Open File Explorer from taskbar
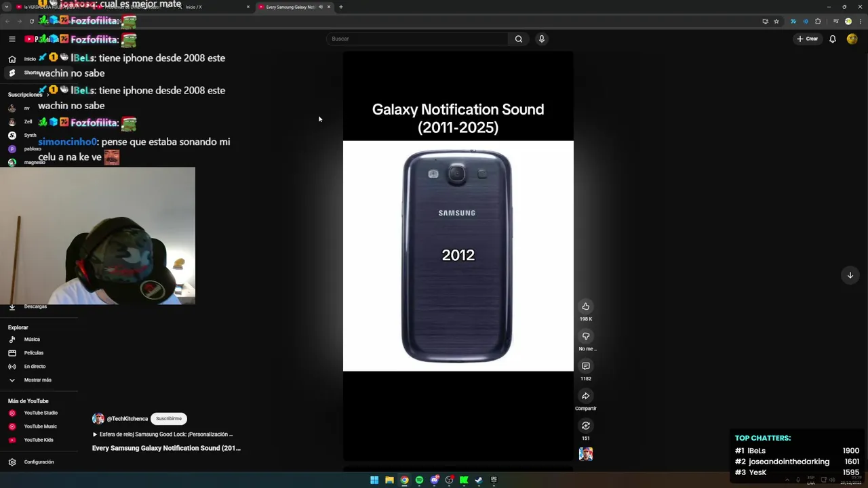This screenshot has height=488, width=868. [x=389, y=480]
